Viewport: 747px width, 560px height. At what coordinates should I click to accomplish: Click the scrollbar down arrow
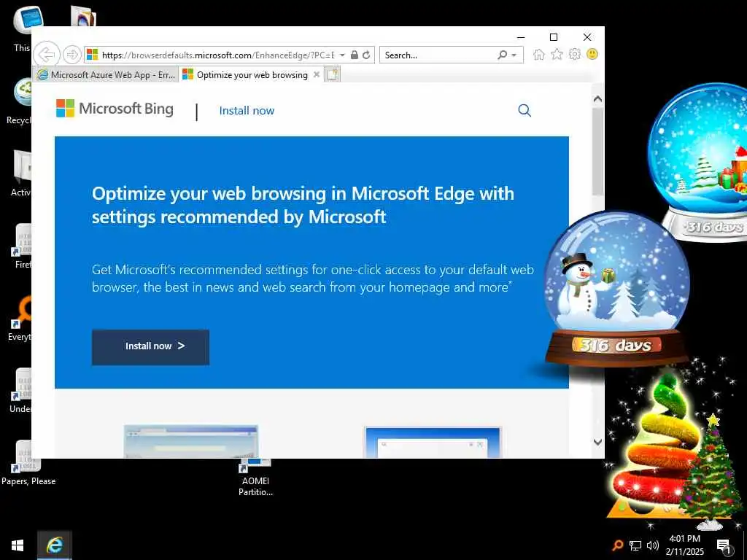pos(598,442)
